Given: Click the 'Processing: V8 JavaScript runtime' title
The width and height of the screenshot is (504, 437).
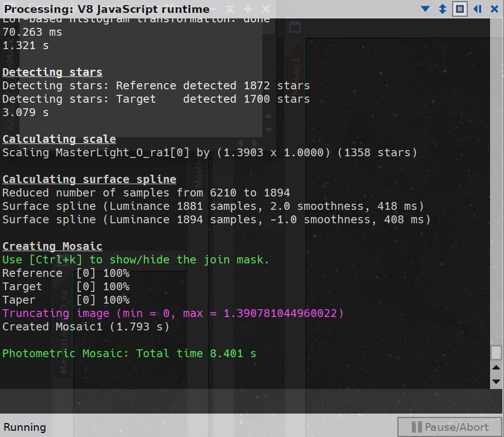Looking at the screenshot, I should point(107,9).
